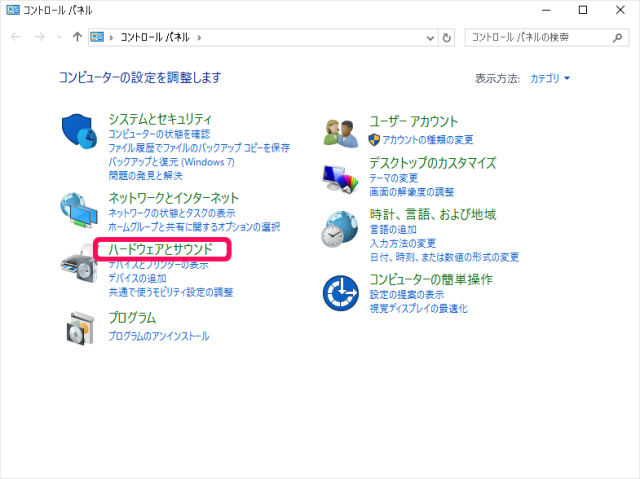640x479 pixels.
Task: Open デスクトップのカスタマイズ category
Action: click(433, 163)
